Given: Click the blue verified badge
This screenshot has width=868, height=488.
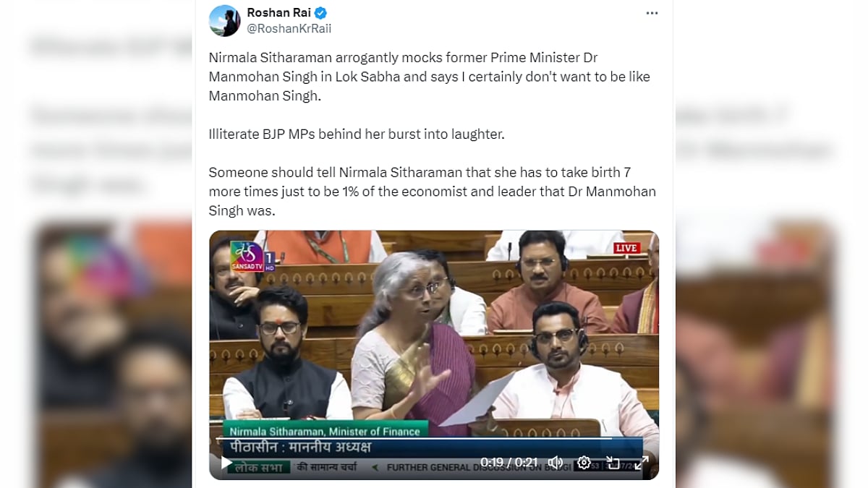Looking at the screenshot, I should click(320, 12).
